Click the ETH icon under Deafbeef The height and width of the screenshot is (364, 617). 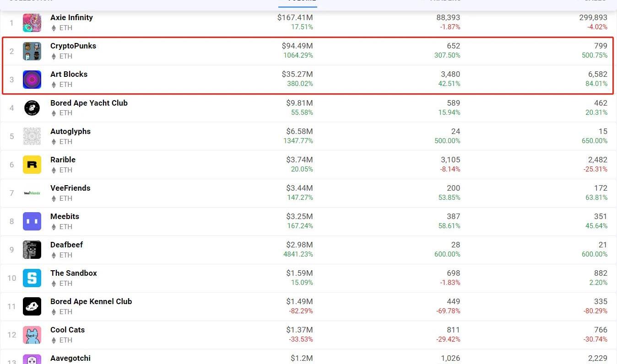tap(54, 255)
